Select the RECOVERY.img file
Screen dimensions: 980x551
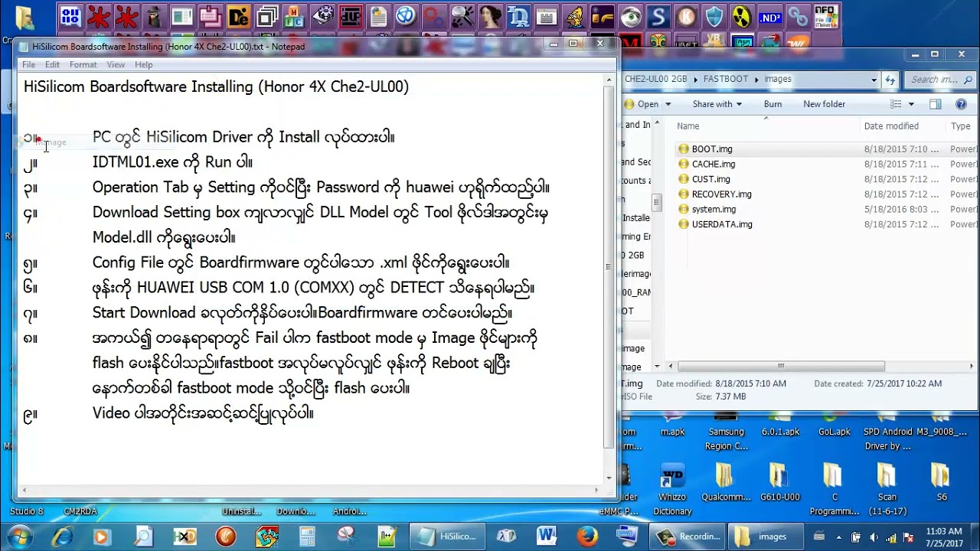click(x=721, y=194)
